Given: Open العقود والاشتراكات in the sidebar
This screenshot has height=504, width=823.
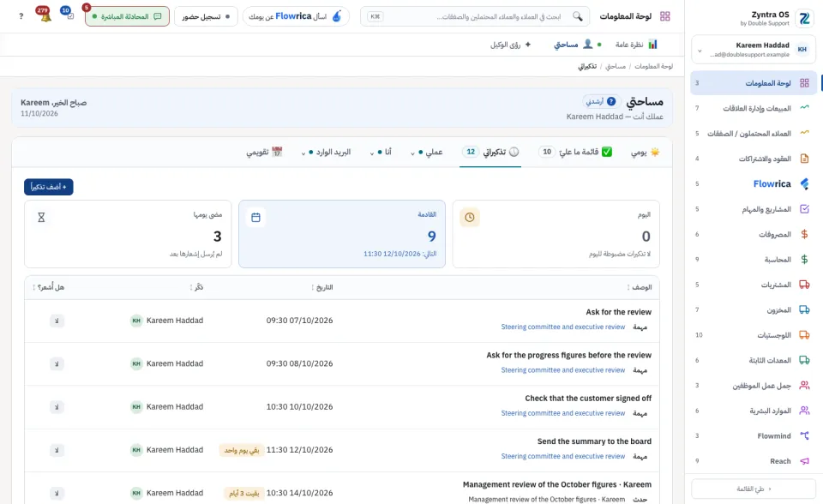Looking at the screenshot, I should click(754, 159).
